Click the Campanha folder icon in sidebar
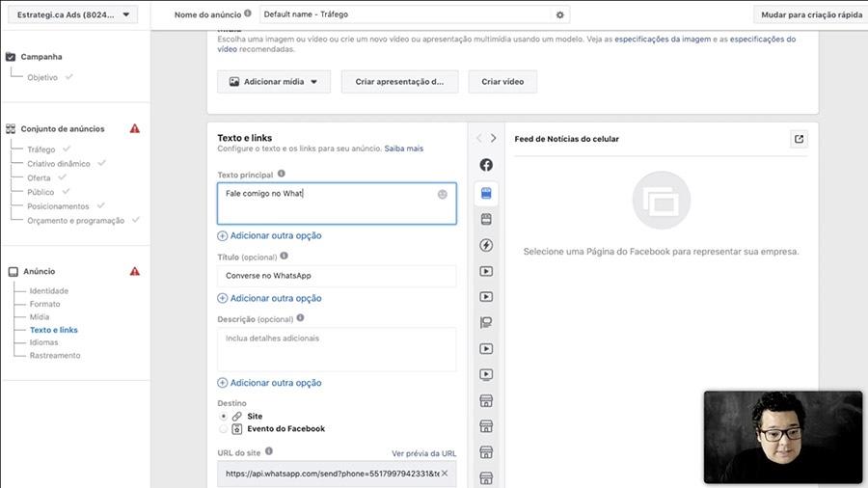This screenshot has width=868, height=488. [x=11, y=57]
